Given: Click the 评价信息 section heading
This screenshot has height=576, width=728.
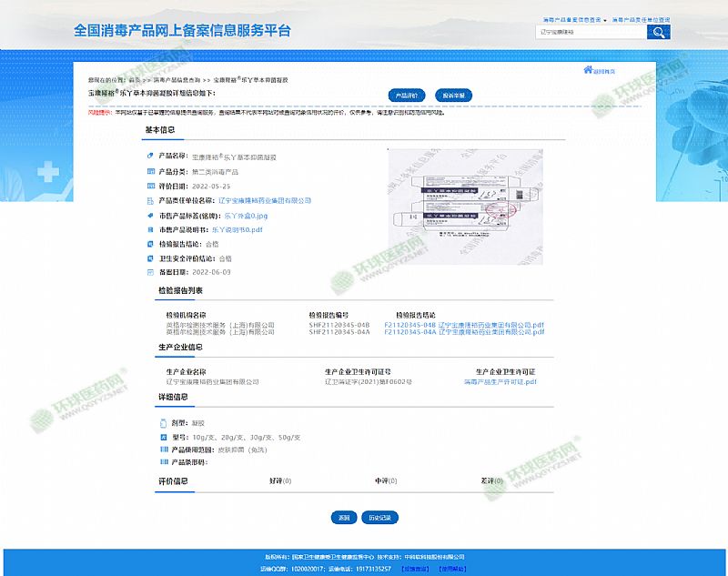Looking at the screenshot, I should 173,481.
